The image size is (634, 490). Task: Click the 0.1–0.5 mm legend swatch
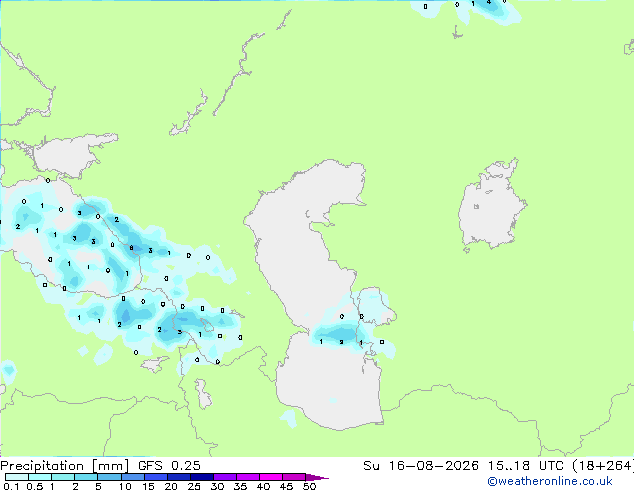pyautogui.click(x=17, y=477)
